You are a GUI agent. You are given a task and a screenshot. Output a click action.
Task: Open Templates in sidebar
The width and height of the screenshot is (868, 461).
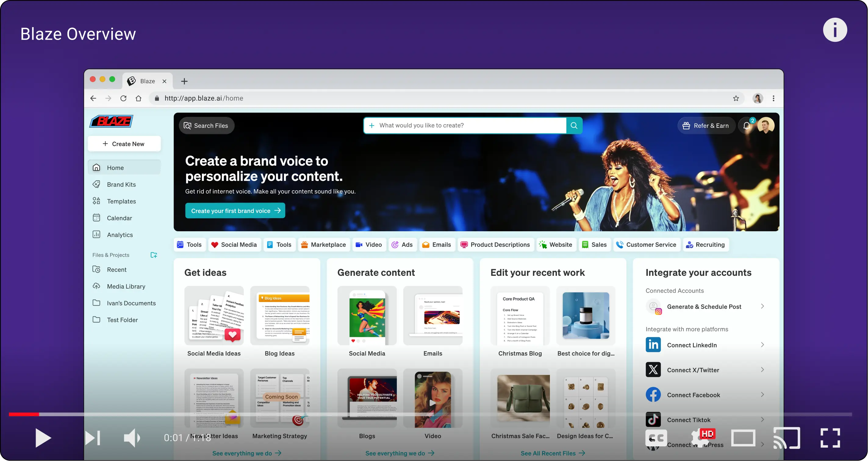[124, 201]
